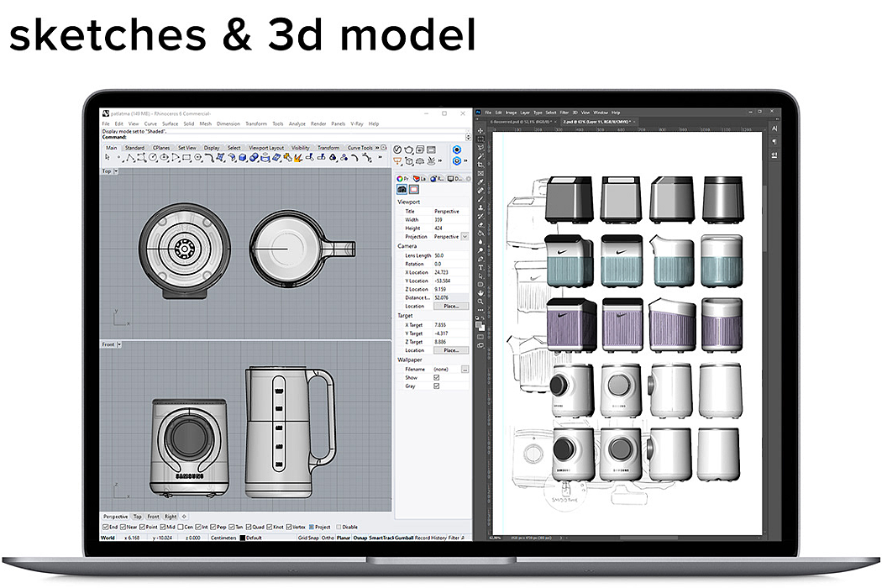Open the Rhino Surface menu

[170, 123]
